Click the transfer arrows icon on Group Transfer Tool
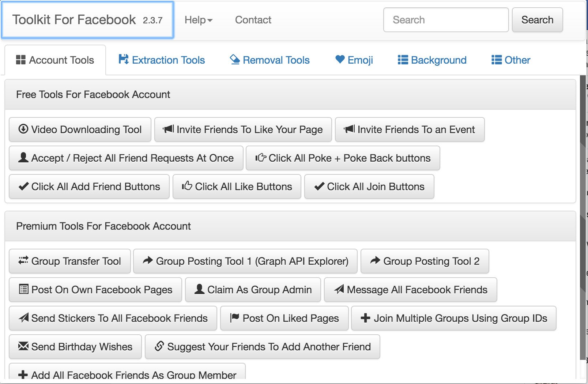Screen dimensions: 588x384 coord(23,261)
